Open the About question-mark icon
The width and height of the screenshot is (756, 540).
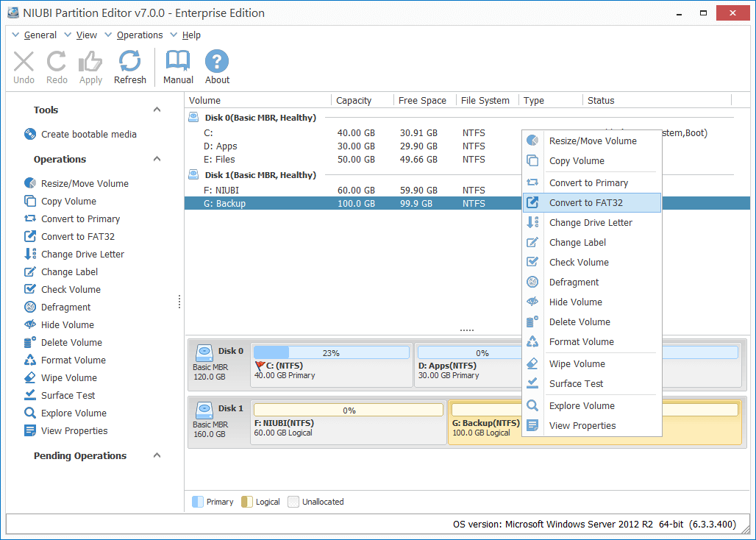[217, 61]
